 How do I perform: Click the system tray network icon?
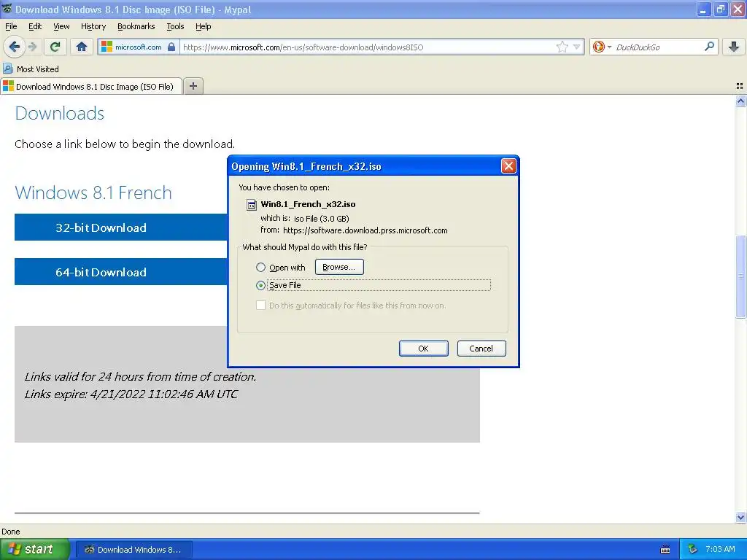693,550
